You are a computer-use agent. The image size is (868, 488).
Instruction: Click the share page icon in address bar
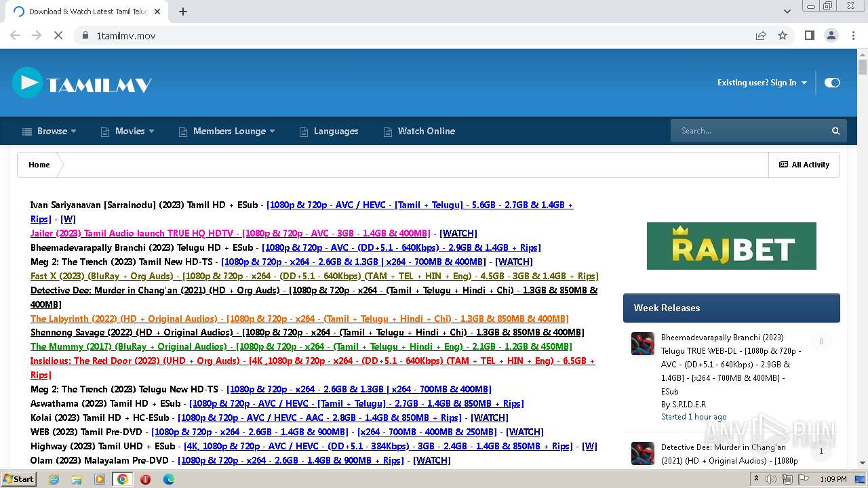point(761,35)
